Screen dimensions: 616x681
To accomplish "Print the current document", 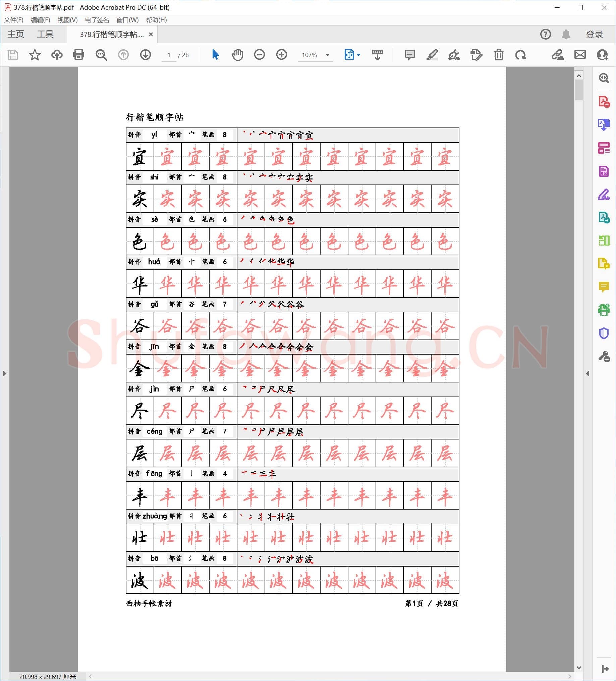I will coord(78,55).
